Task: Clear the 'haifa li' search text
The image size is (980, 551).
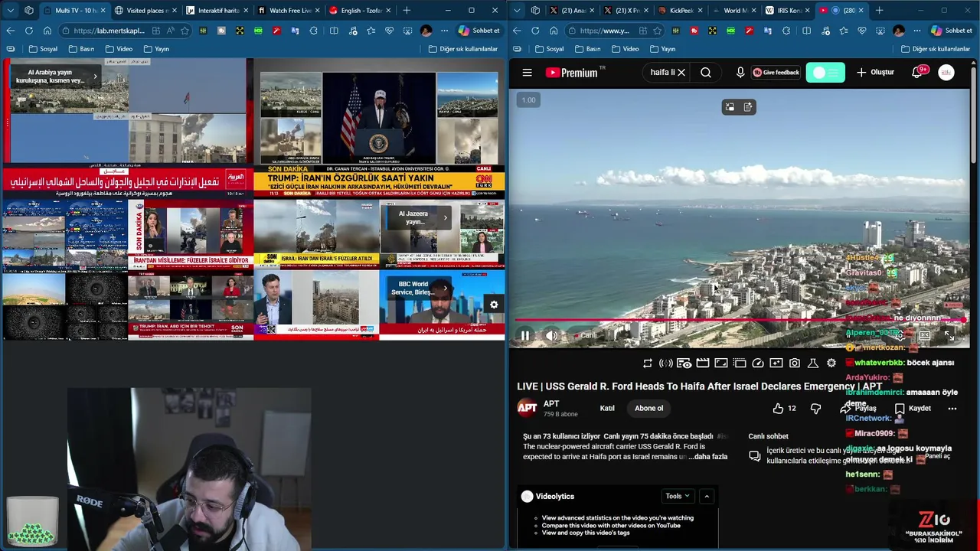Action: pos(681,73)
